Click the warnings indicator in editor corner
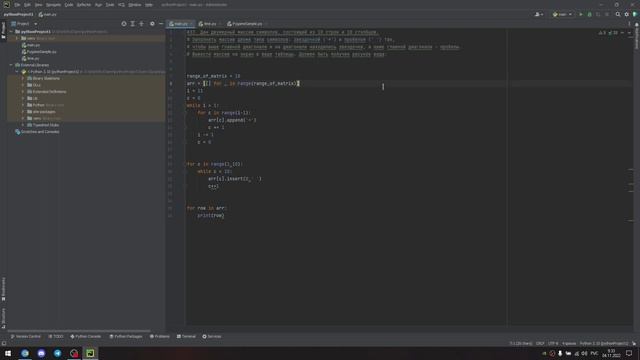640x360 pixels. [x=602, y=33]
